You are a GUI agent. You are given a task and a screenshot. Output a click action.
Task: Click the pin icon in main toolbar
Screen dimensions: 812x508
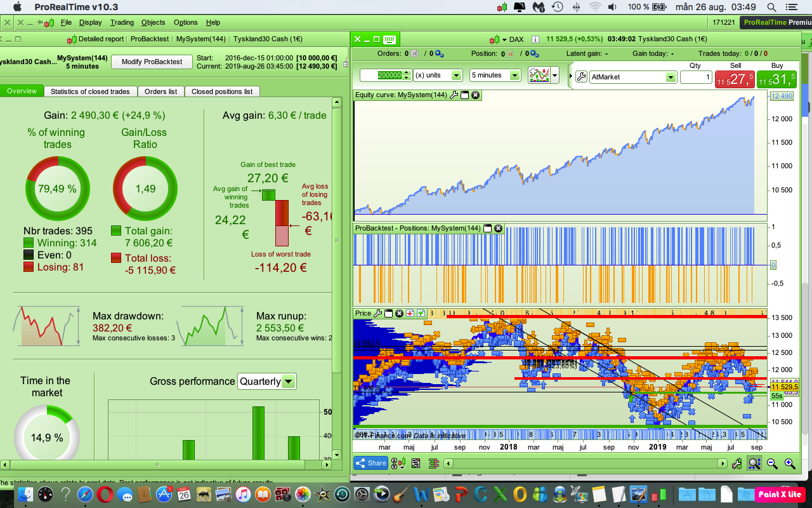(39, 22)
